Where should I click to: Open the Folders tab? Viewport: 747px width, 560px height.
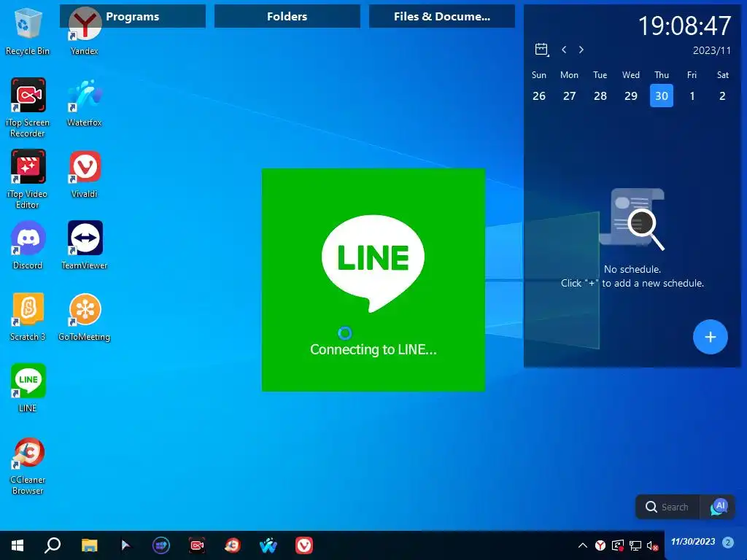[x=287, y=16]
